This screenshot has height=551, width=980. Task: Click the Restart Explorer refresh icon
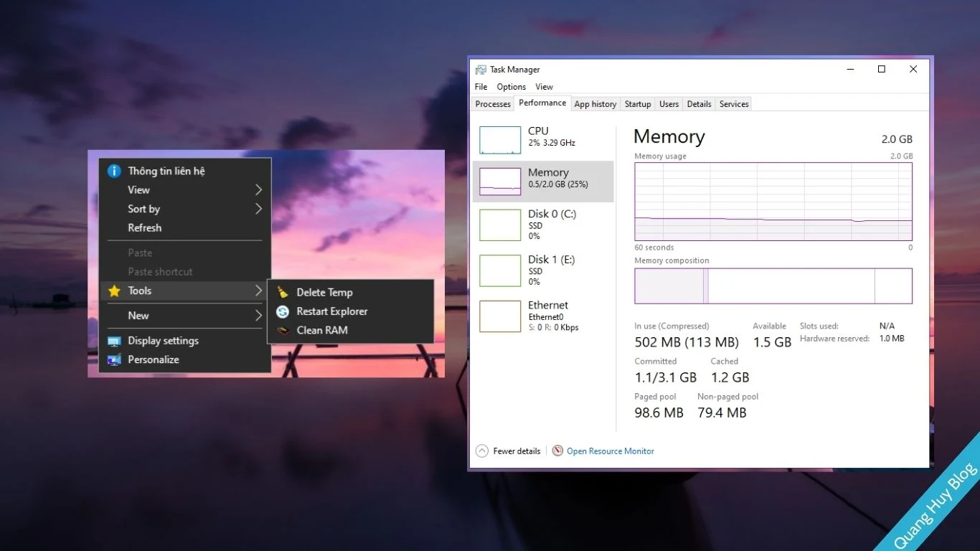[x=283, y=311]
